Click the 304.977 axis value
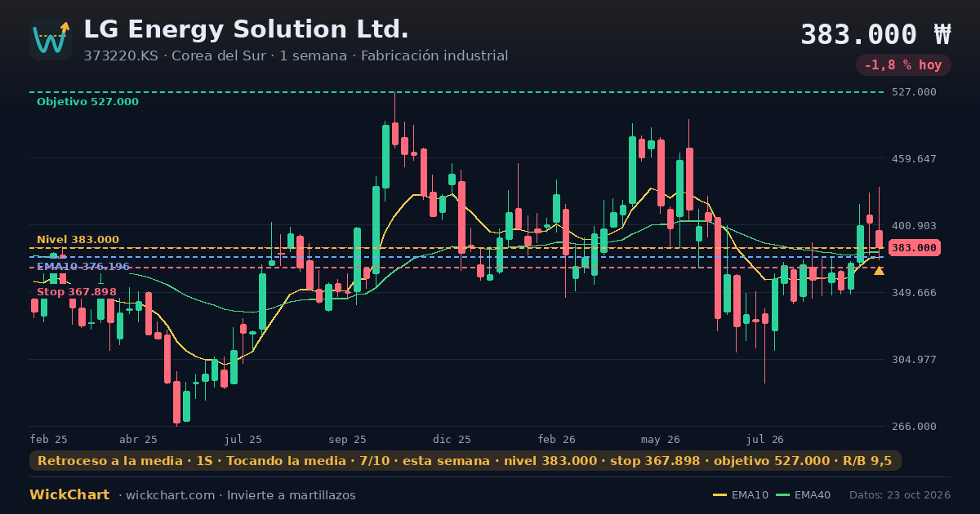The width and height of the screenshot is (980, 514). click(x=914, y=360)
